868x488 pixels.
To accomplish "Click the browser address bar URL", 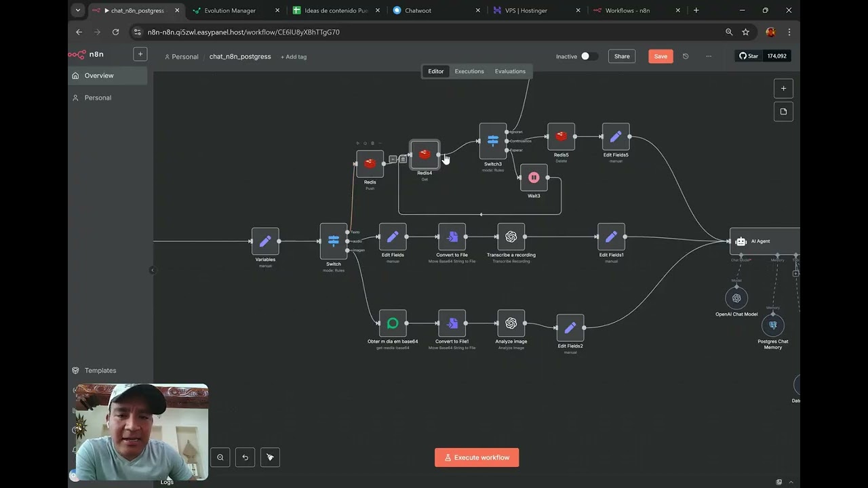I will (243, 32).
